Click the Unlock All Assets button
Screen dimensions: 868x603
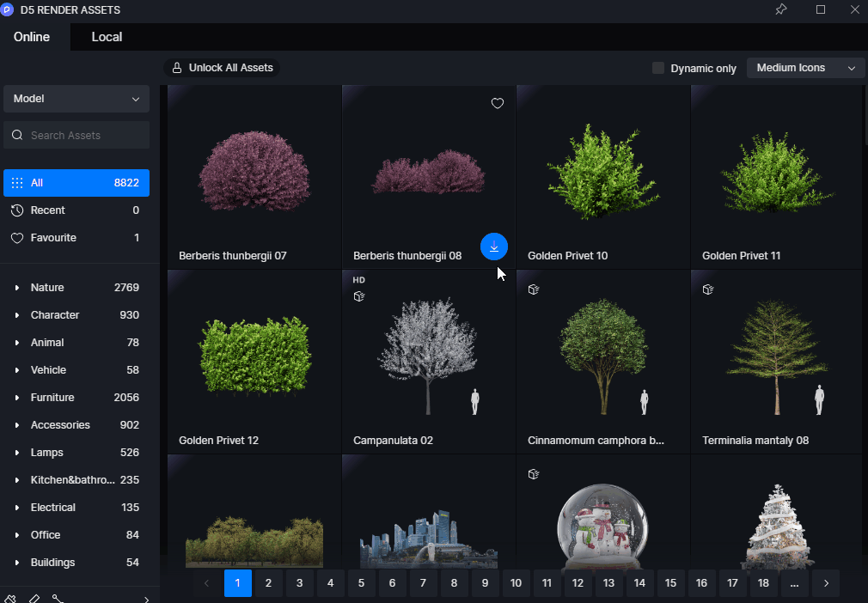pyautogui.click(x=222, y=68)
